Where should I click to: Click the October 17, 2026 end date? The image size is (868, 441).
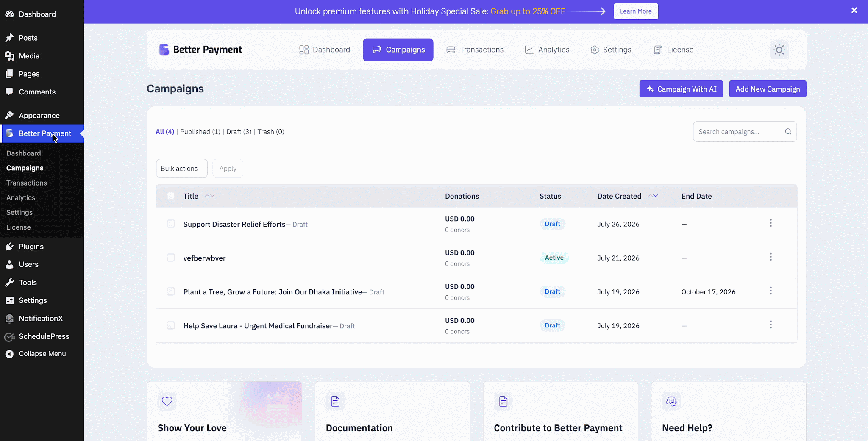pos(708,292)
